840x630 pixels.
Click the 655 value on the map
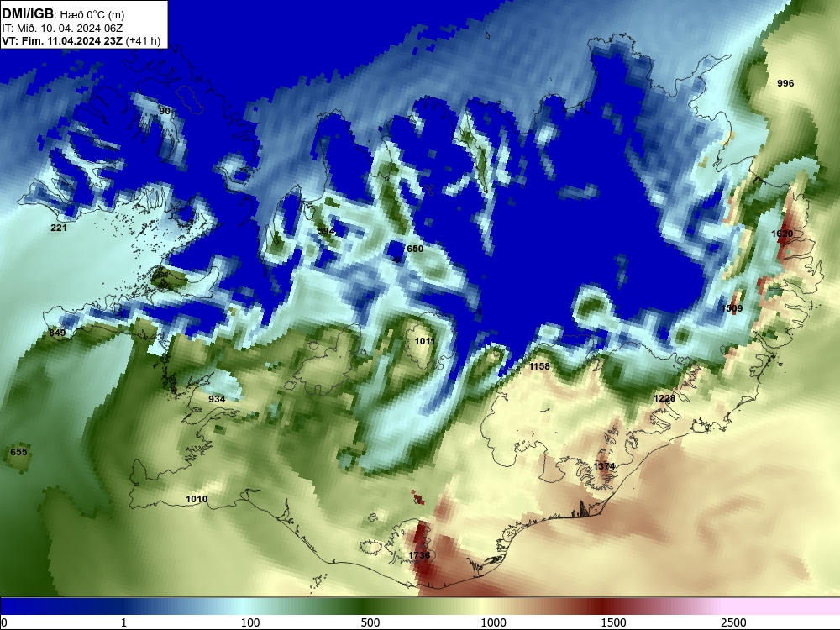pos(18,452)
